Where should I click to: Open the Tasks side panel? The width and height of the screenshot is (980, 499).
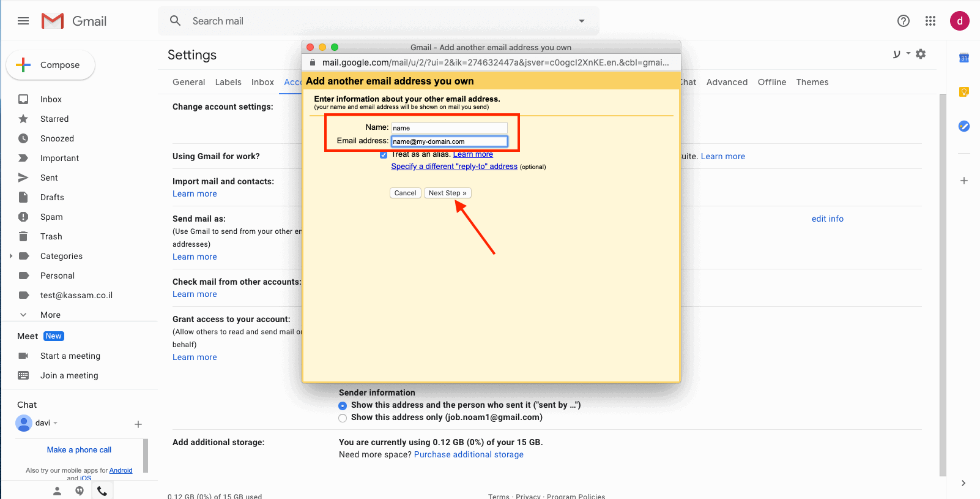[964, 126]
